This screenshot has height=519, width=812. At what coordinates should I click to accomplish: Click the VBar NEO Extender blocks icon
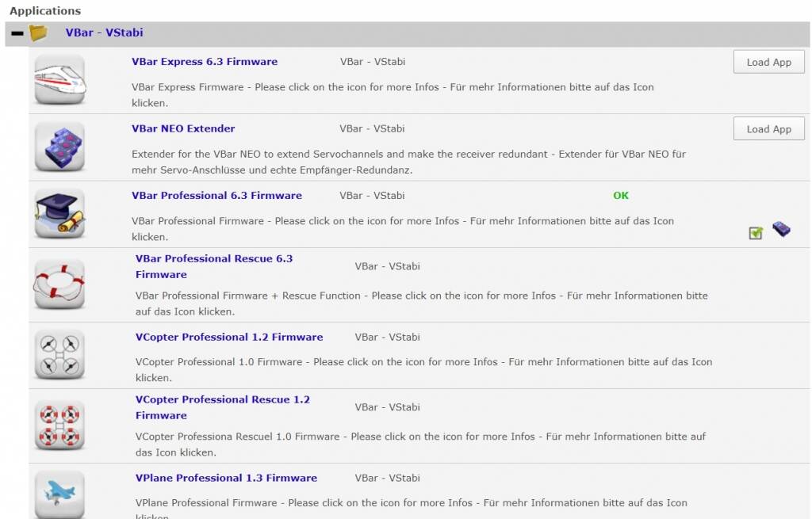[59, 147]
